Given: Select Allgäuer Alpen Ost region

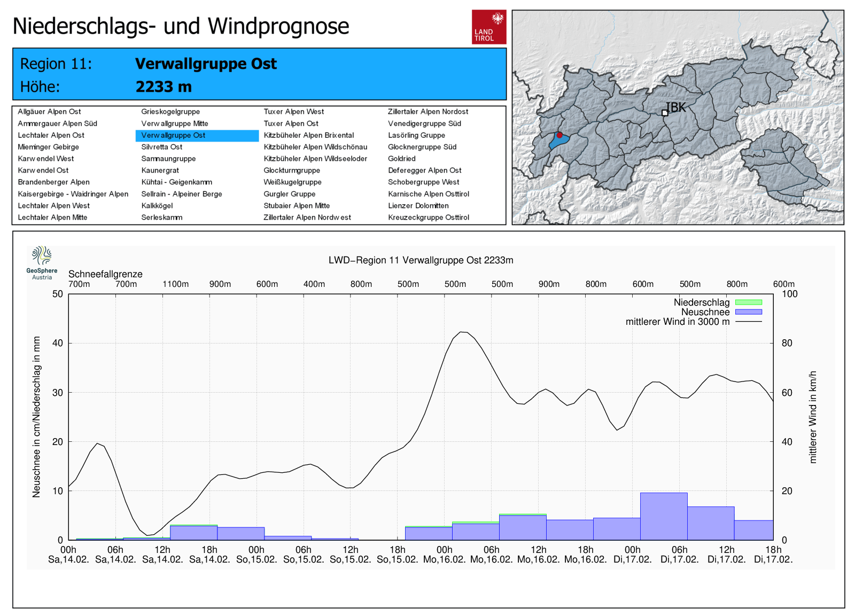Looking at the screenshot, I should point(49,112).
